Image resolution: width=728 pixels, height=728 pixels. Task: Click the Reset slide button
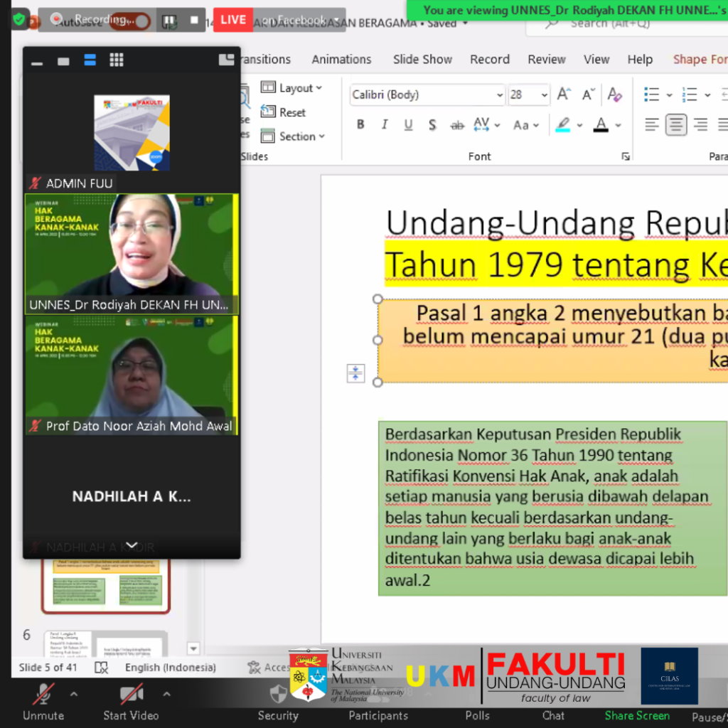(x=284, y=112)
